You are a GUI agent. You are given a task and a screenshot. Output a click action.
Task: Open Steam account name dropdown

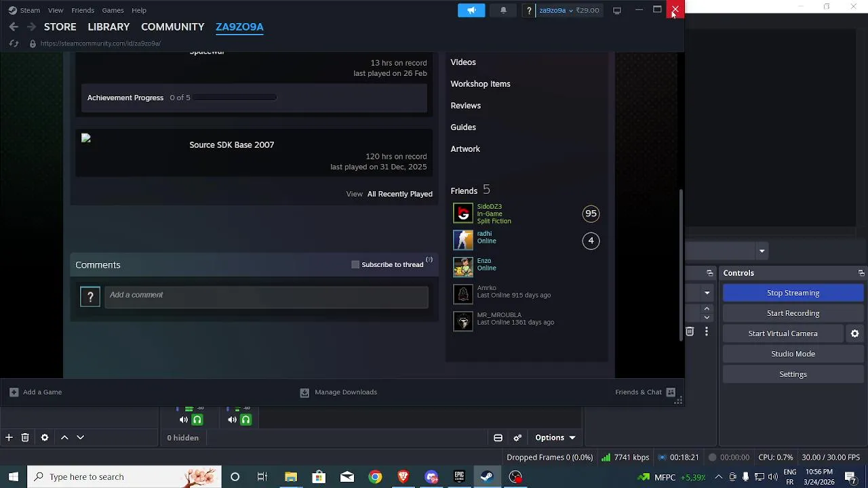point(557,10)
